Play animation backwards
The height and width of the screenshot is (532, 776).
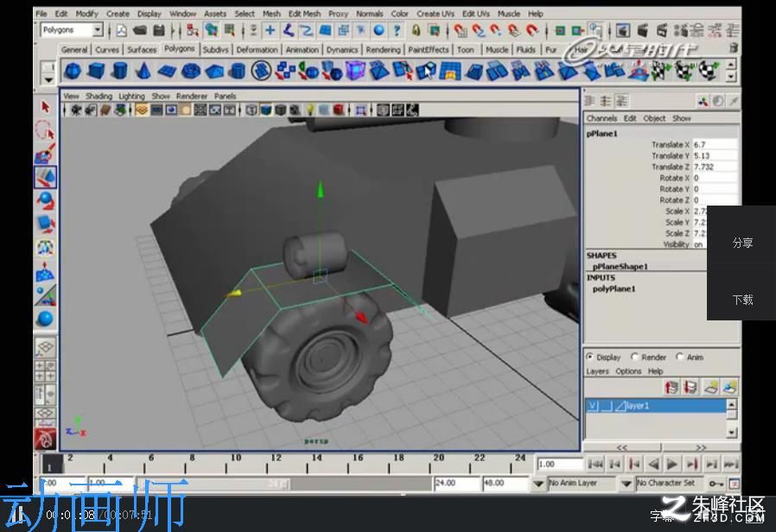(653, 465)
